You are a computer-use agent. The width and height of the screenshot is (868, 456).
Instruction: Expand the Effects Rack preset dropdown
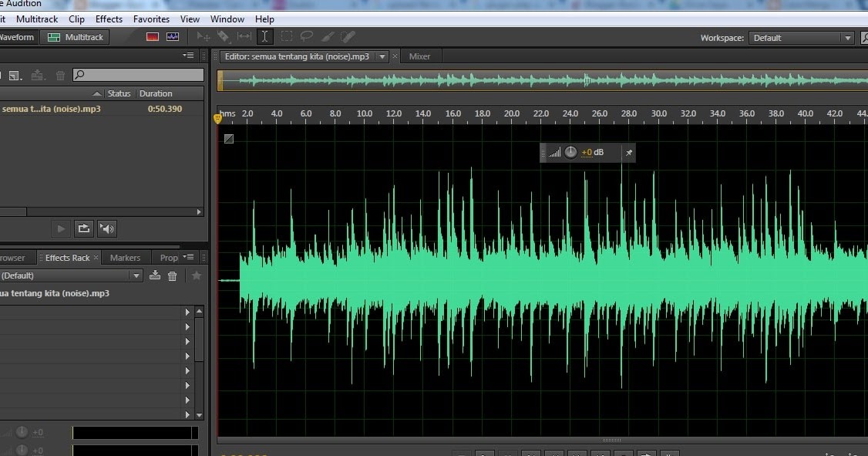point(136,275)
